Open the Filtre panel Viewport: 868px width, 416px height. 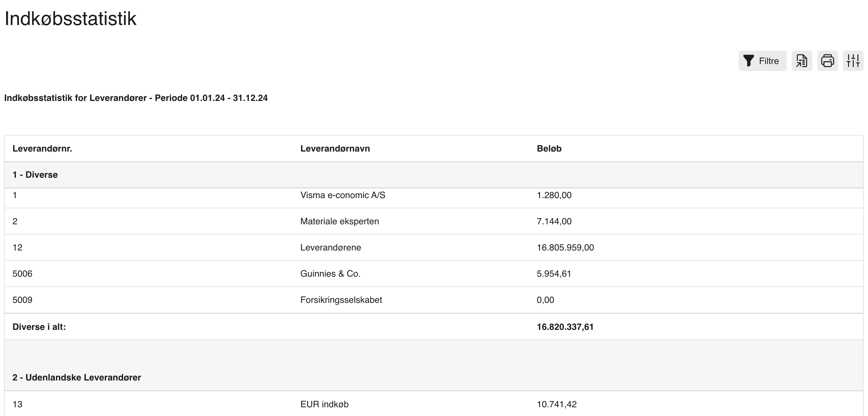coord(763,61)
